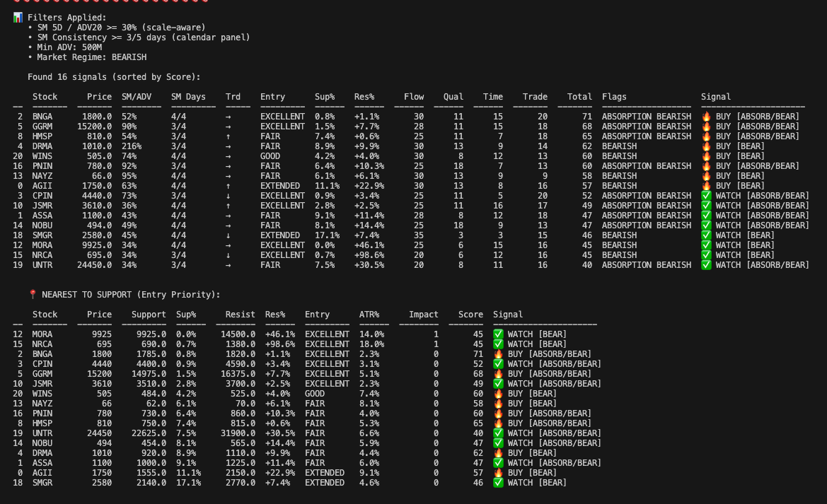
Task: Click the Min ADV: 500M filter line
Action: [69, 47]
